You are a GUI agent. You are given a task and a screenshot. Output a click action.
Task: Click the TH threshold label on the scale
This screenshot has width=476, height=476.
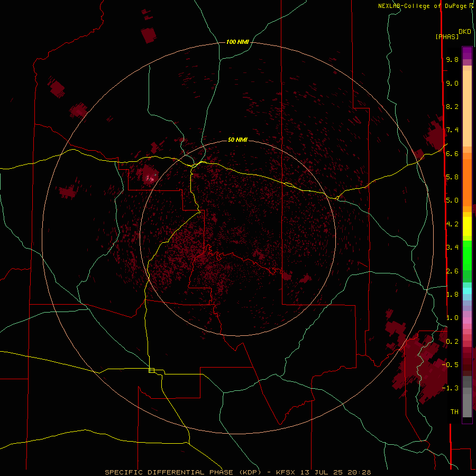[x=454, y=411]
